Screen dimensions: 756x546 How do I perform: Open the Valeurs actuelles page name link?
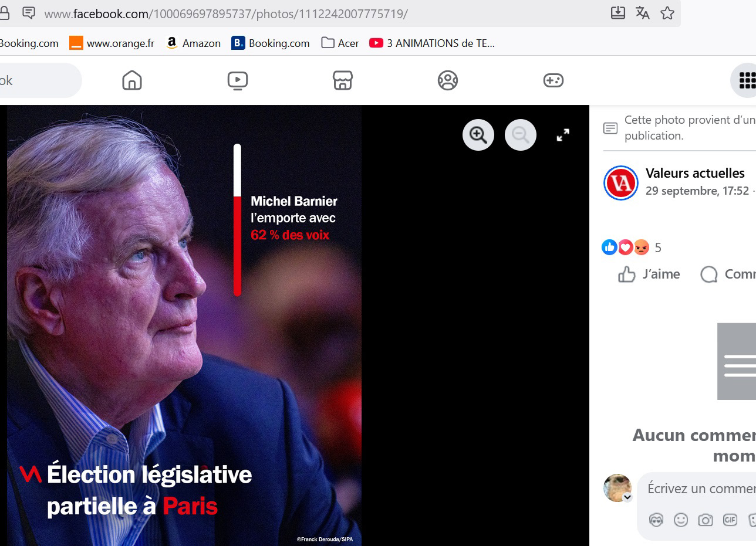[x=695, y=173]
